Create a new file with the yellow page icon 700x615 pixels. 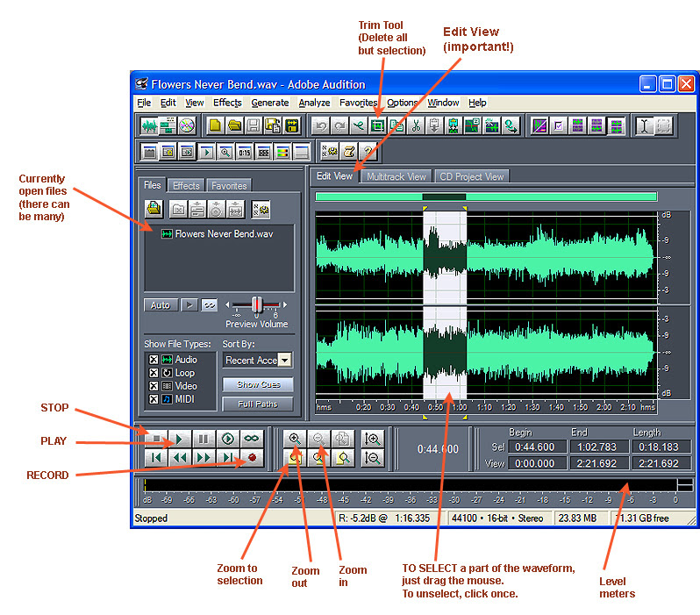[x=215, y=126]
